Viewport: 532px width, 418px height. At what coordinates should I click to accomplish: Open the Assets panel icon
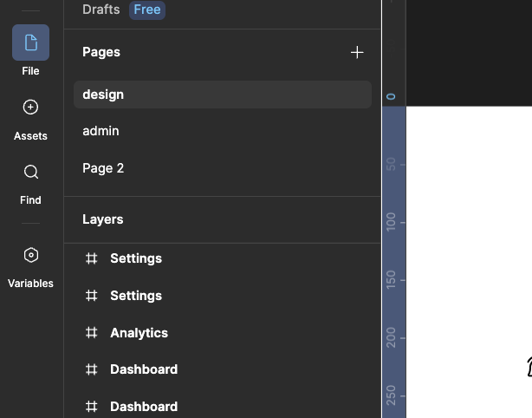pos(30,108)
